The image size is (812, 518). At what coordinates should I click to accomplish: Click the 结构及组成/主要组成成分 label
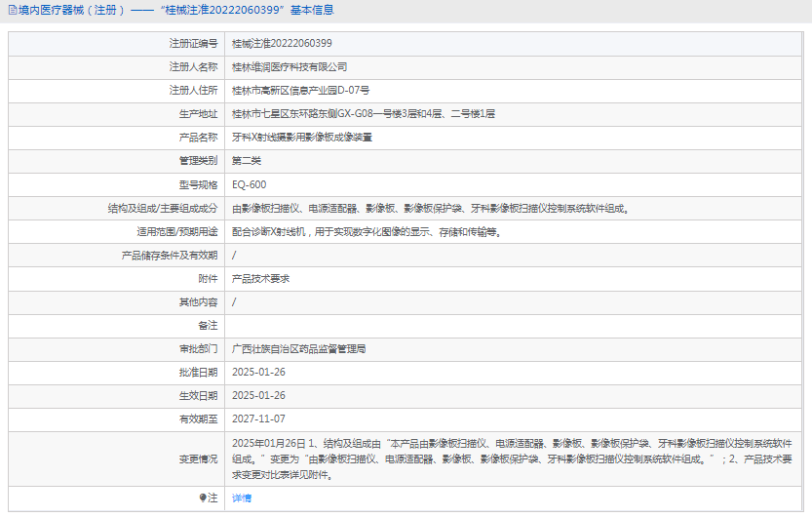[163, 208]
